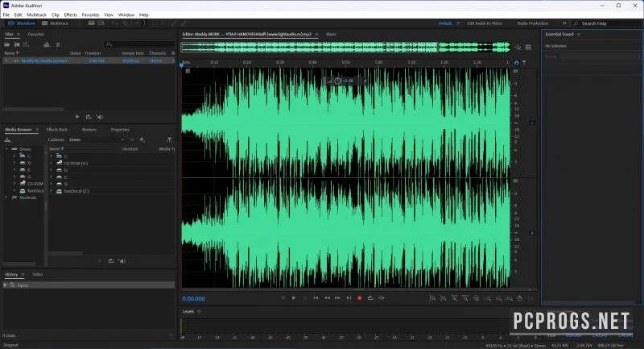
Task: Open the Effects menu
Action: (x=70, y=15)
